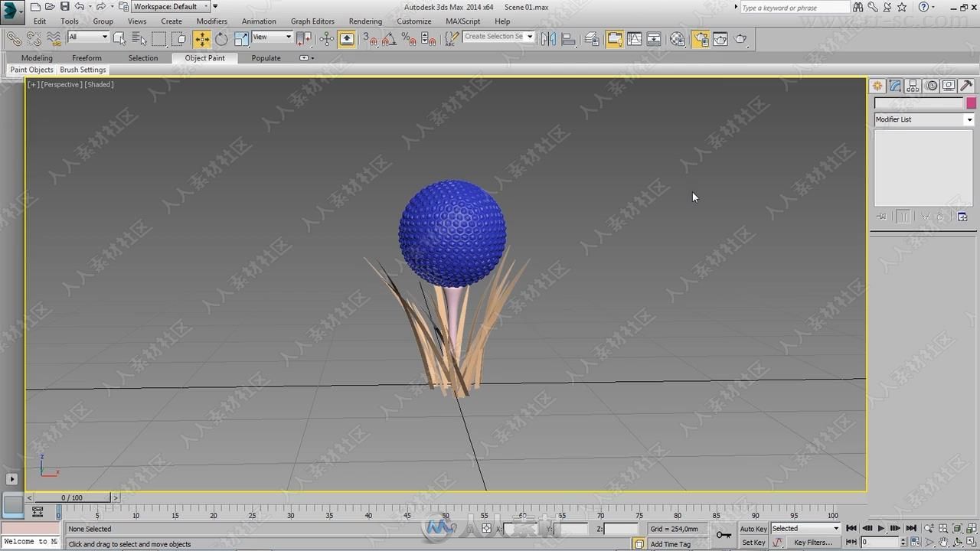Click the Play Animation button
This screenshot has width=980, height=551.
(881, 528)
